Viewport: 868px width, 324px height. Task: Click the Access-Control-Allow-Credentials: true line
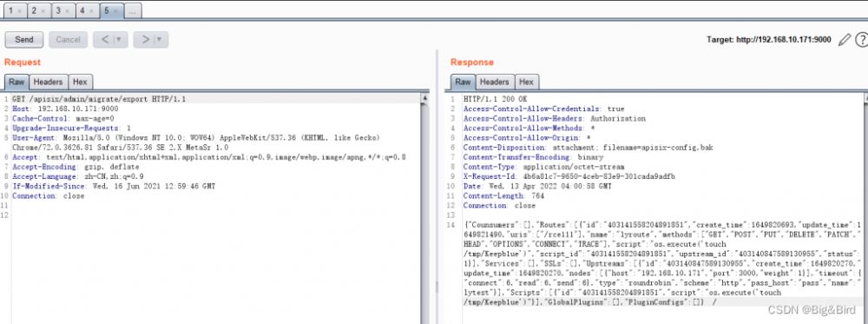(x=543, y=109)
